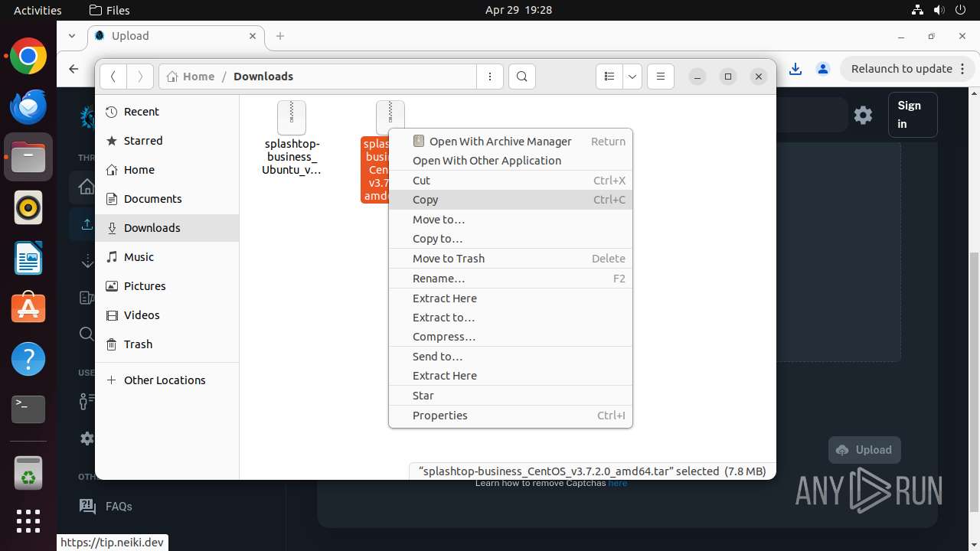Open a new browser tab

[280, 36]
